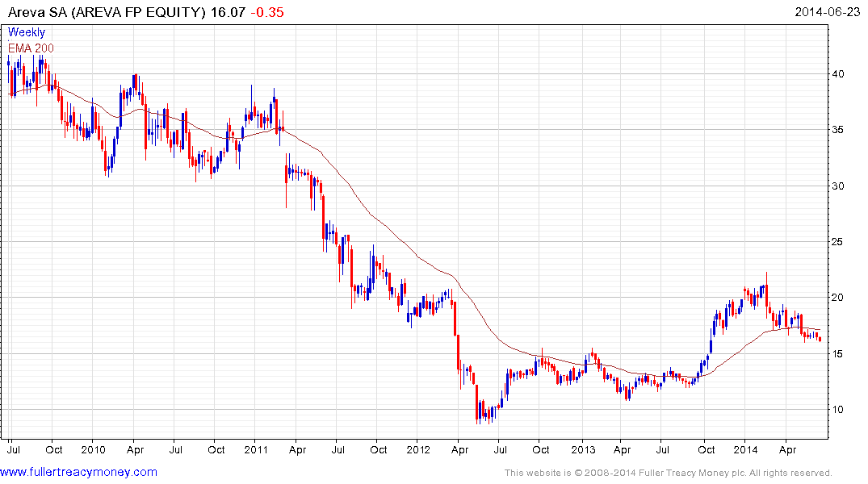This screenshot has width=868, height=484.
Task: Select the copyright notice text
Action: (669, 473)
